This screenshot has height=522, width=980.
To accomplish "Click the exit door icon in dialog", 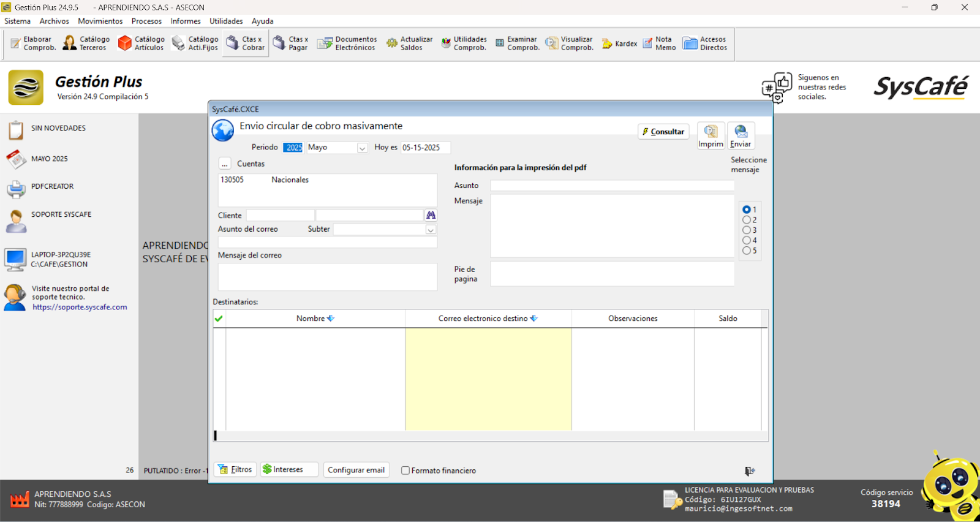I will click(x=750, y=471).
